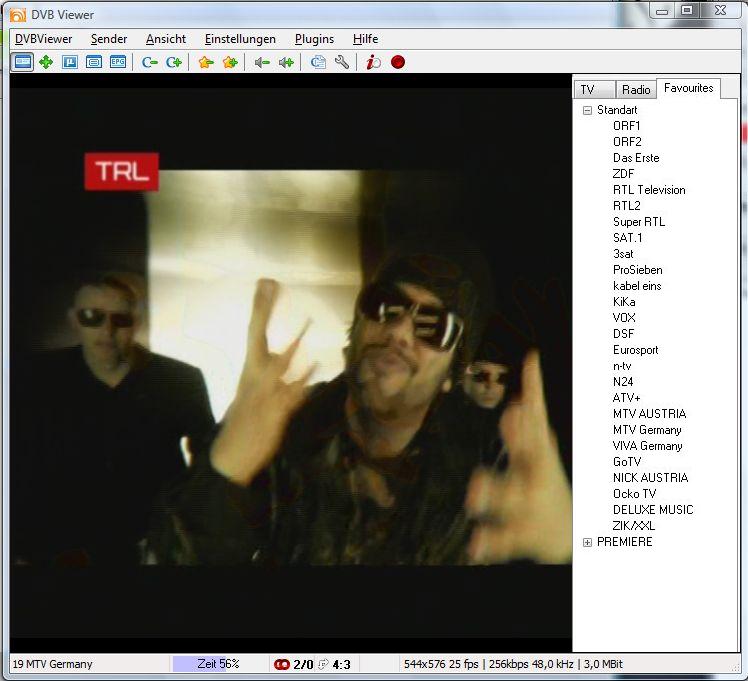Click the green fullscreen arrows icon

pos(46,62)
